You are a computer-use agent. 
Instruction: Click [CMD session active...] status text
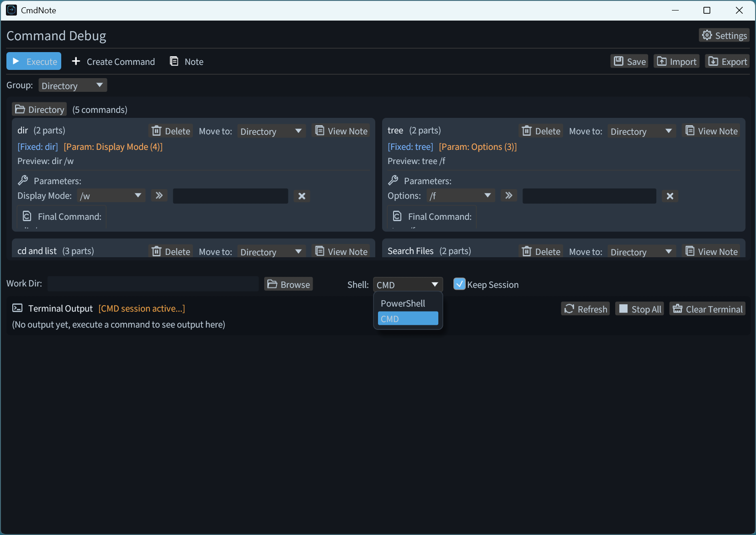point(142,308)
